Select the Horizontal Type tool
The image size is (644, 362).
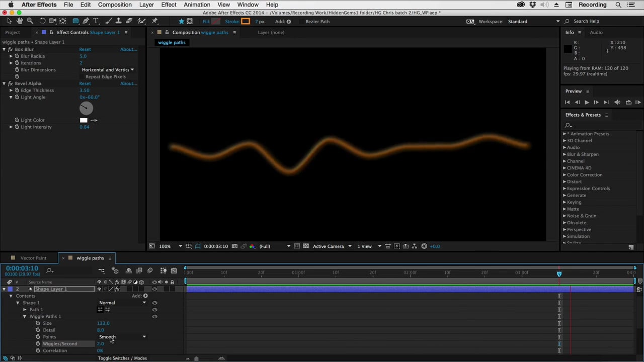pyautogui.click(x=97, y=21)
